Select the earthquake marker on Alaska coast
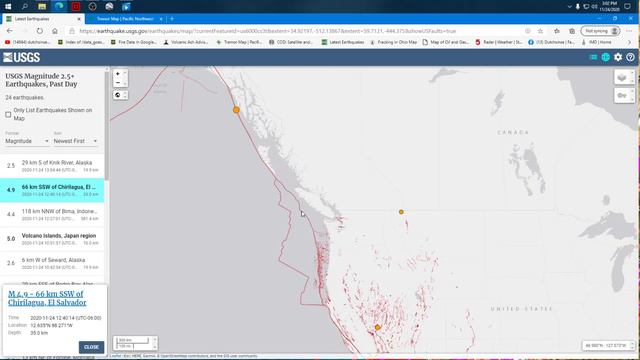This screenshot has height=360, width=640. pos(236,110)
